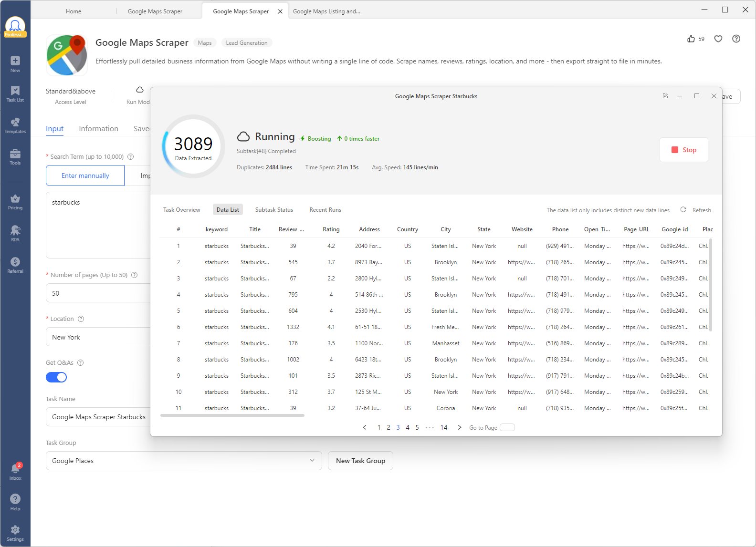Click review count 1332 cell
The image size is (756, 547).
[293, 327]
